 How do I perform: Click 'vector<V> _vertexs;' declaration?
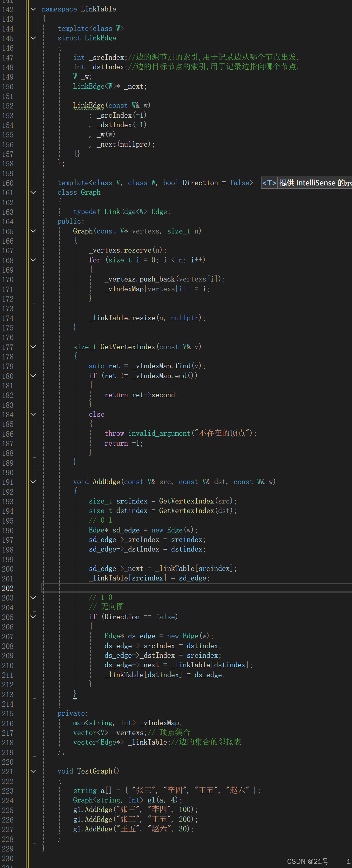tap(110, 733)
